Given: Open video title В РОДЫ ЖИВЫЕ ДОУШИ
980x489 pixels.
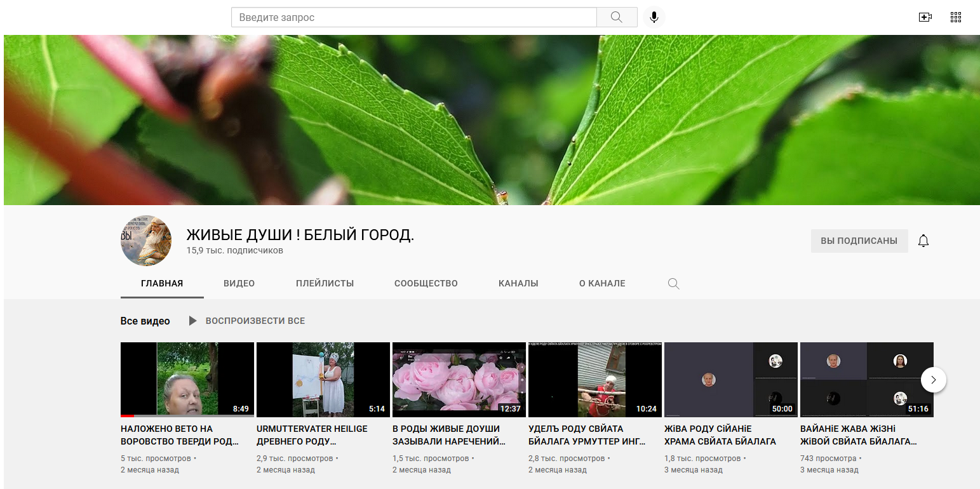Looking at the screenshot, I should point(449,435).
